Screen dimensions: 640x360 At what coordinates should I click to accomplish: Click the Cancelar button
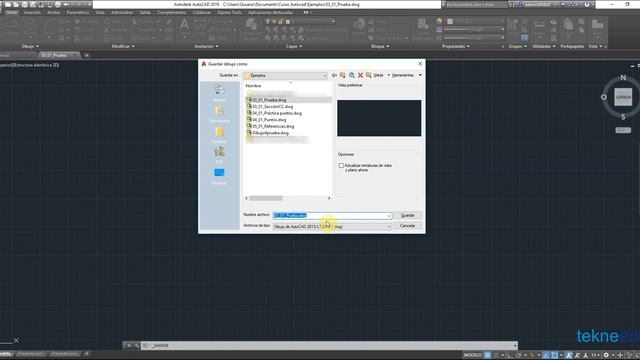pos(407,226)
